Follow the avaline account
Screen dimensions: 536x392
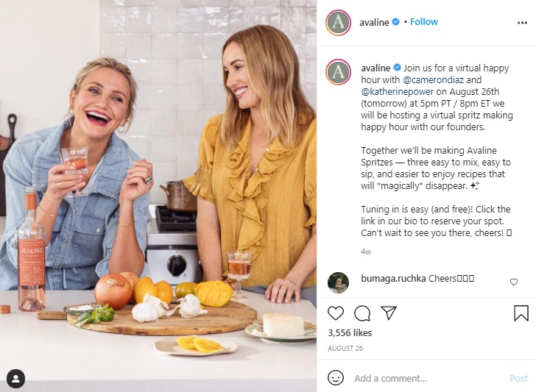click(423, 22)
